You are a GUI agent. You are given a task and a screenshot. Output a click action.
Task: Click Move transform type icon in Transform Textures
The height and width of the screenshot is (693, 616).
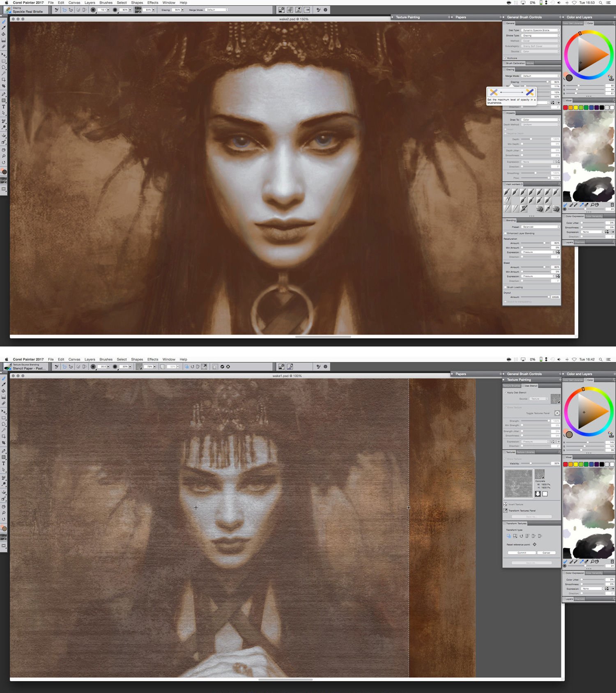pos(509,536)
